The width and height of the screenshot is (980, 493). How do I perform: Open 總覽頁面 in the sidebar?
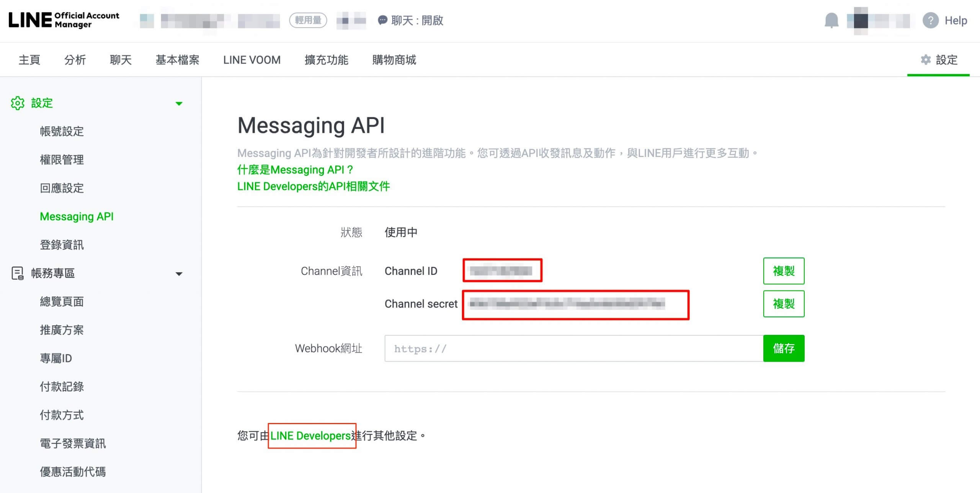click(x=62, y=302)
